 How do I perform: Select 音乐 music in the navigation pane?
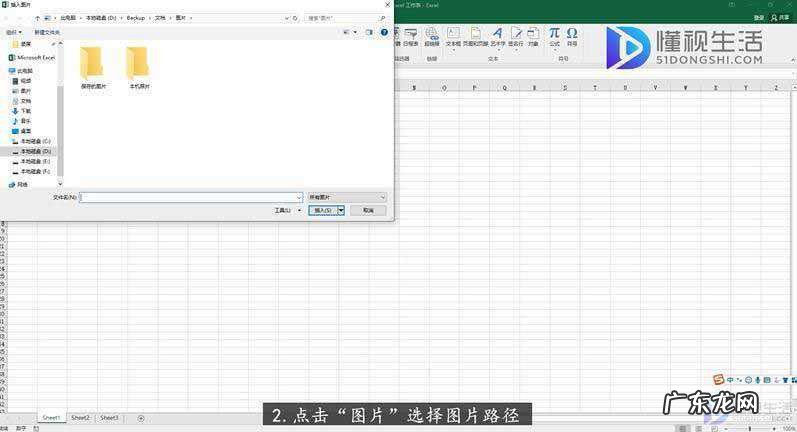(22, 121)
